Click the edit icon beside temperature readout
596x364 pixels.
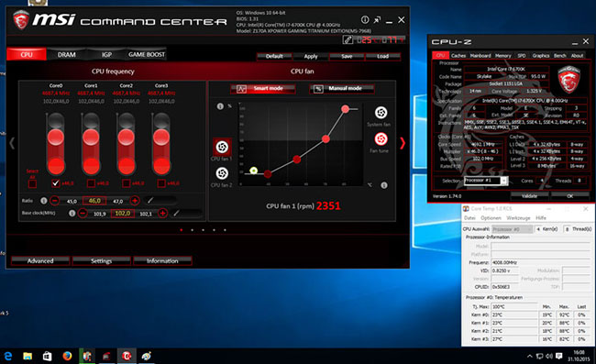(x=348, y=39)
